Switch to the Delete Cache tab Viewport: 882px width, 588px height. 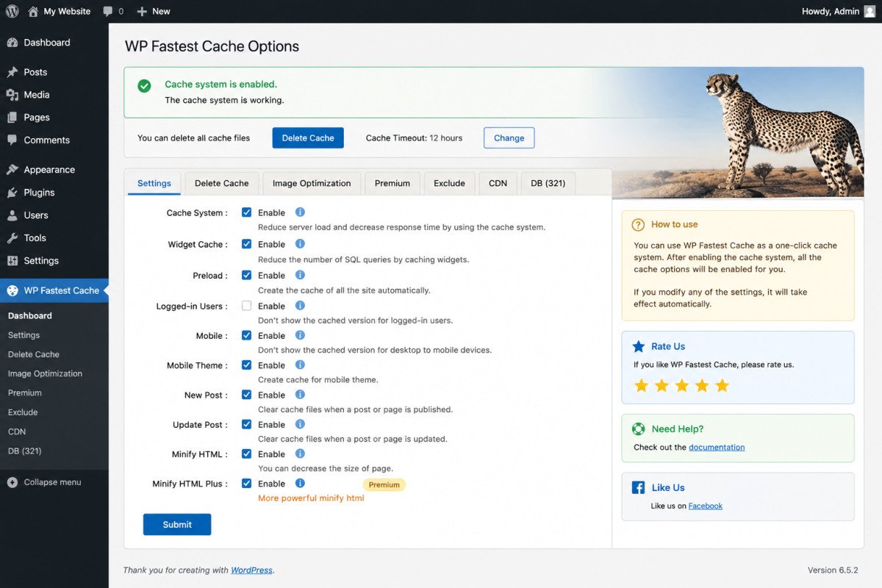[x=221, y=183]
